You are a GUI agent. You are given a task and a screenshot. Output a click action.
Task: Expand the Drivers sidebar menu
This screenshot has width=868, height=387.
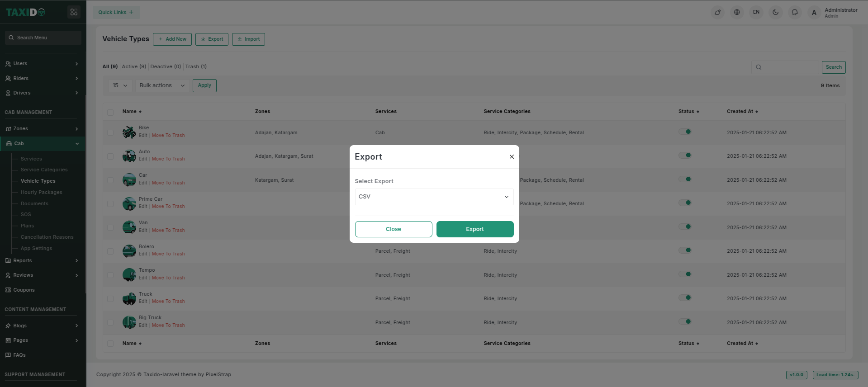click(42, 93)
